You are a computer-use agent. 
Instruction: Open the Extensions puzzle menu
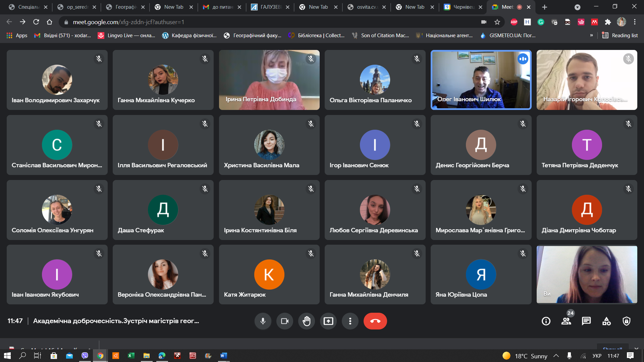point(608,22)
